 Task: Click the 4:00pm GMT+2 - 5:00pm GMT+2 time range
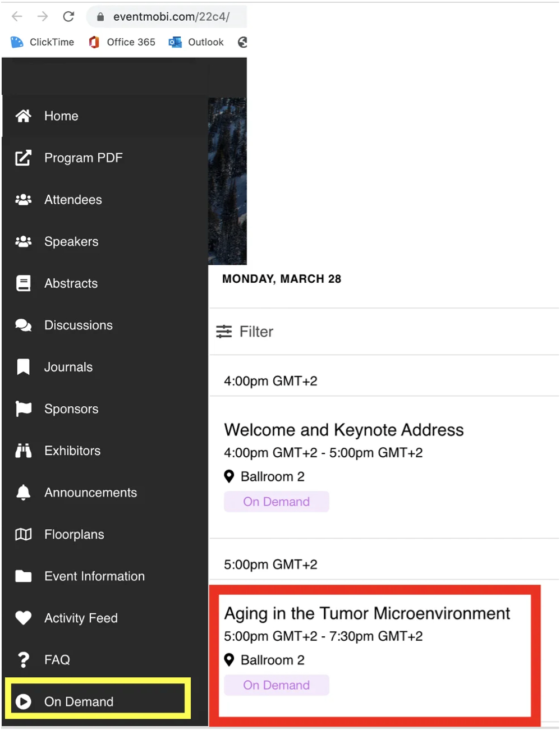pos(323,453)
